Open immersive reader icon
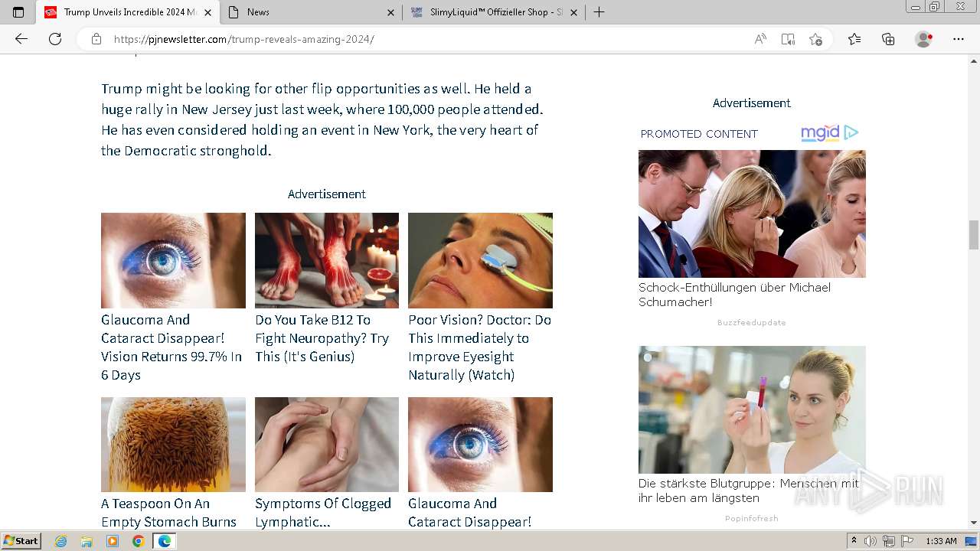This screenshot has width=980, height=551. coord(788,39)
